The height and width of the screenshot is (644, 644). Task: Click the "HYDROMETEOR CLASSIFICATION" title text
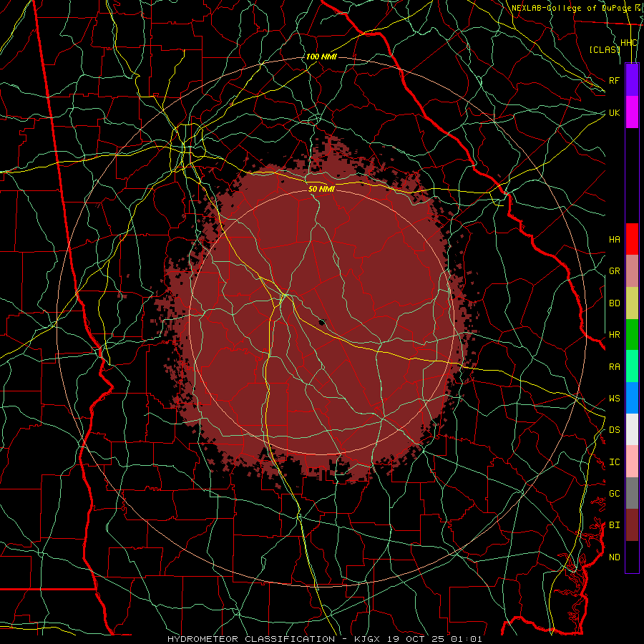pyautogui.click(x=251, y=639)
